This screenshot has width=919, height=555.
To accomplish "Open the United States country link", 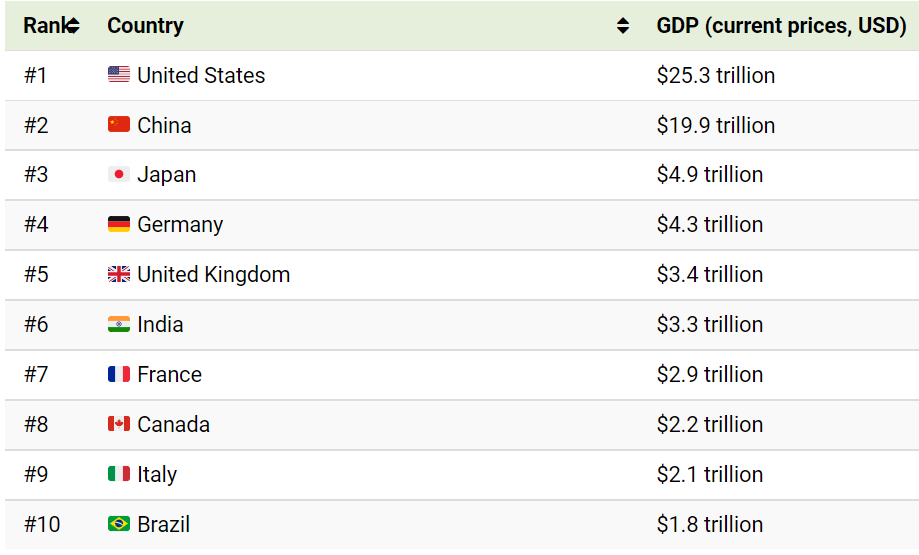I will click(201, 75).
